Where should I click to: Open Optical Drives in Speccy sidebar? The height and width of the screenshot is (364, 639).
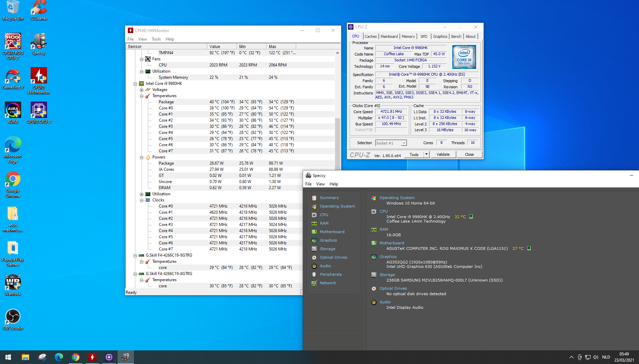point(334,257)
